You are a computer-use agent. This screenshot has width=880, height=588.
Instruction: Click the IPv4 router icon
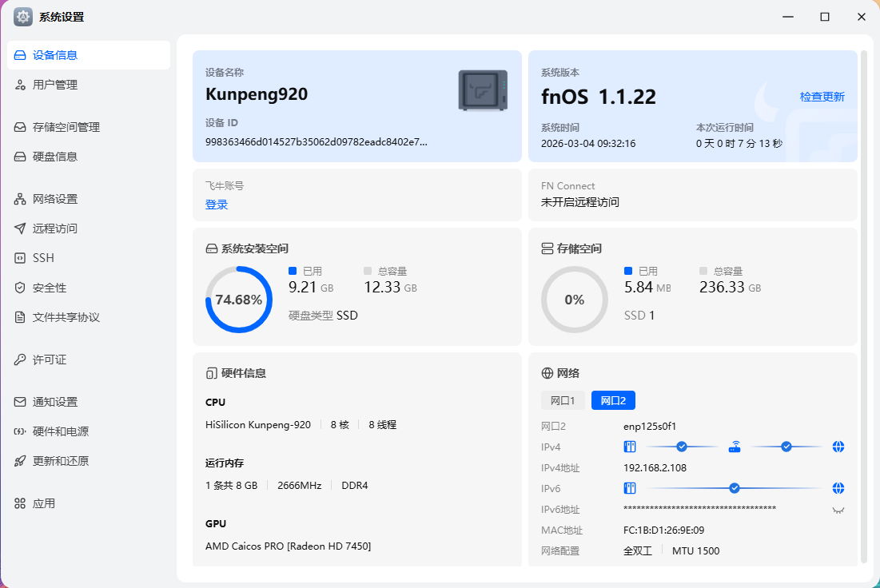(735, 447)
